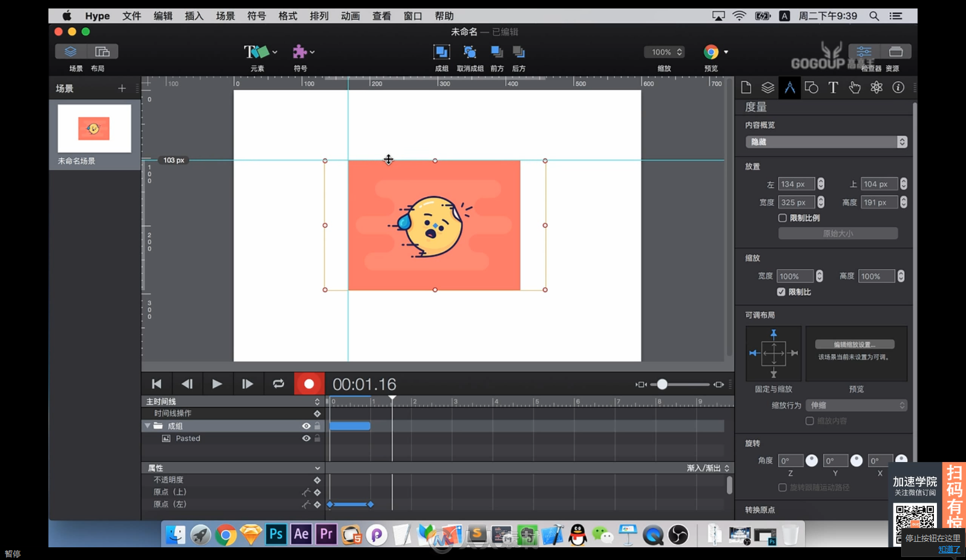Add keyframe for 时间线操作 row

click(317, 414)
